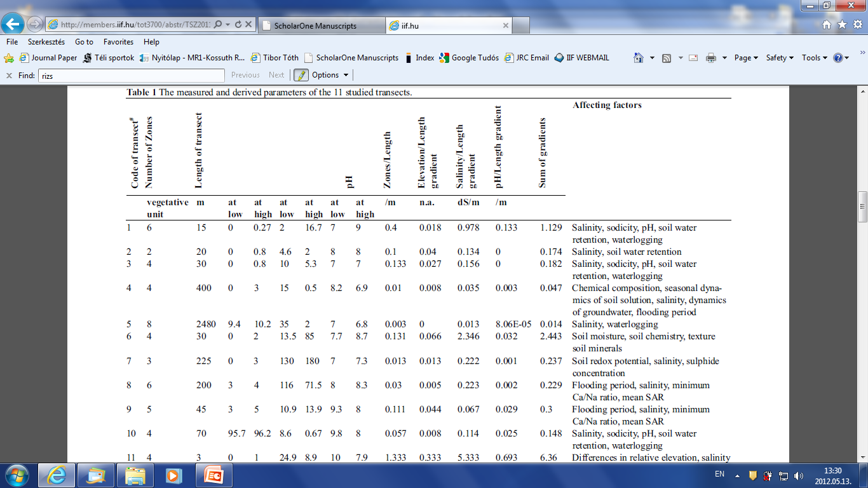This screenshot has width=868, height=488.
Task: Click the Add to Favorites bar star icon
Action: click(x=9, y=58)
